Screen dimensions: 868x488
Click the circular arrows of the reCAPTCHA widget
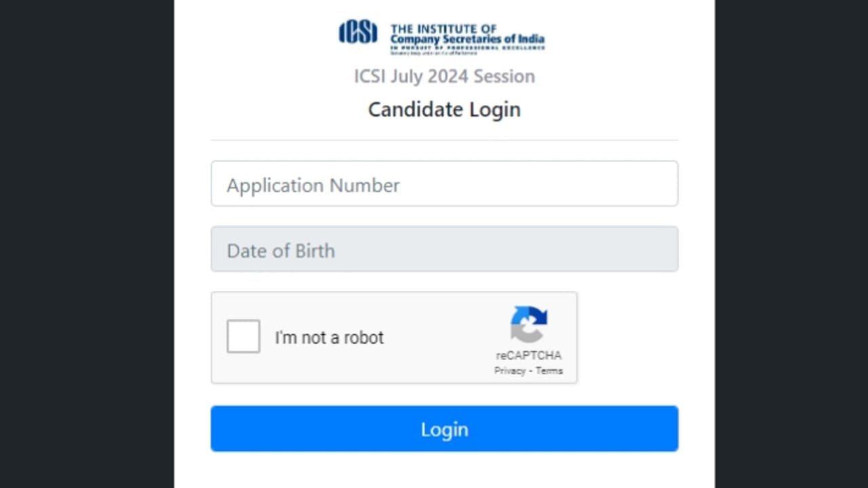529,323
